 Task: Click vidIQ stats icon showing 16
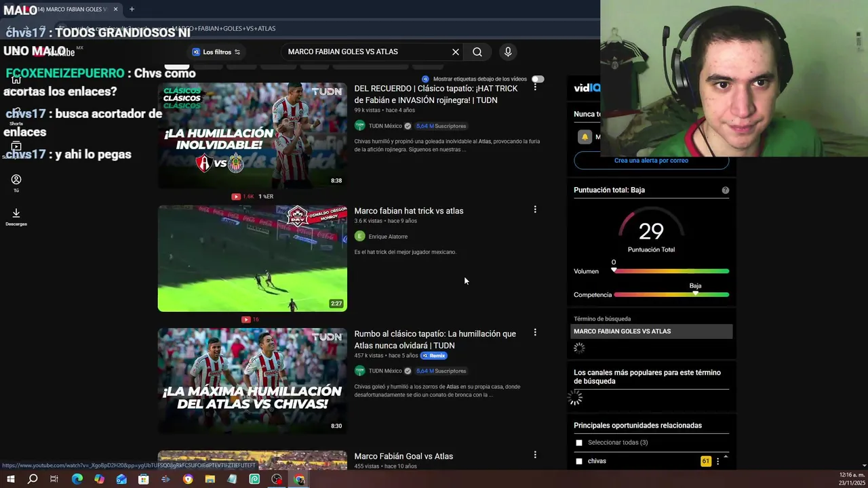pos(245,319)
